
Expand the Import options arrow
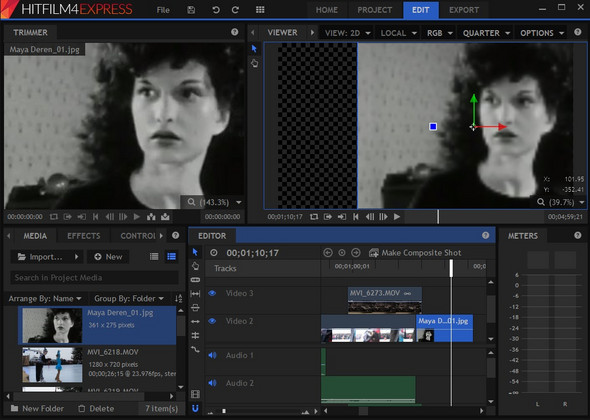[x=76, y=257]
